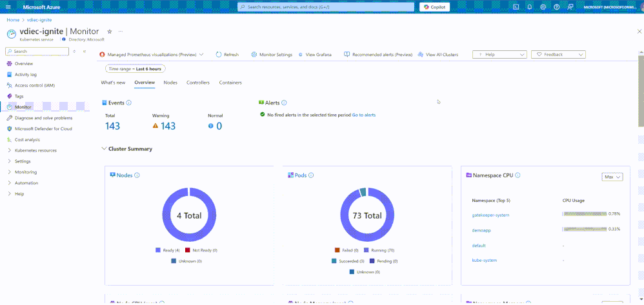Click the Namespace CPU info icon

click(518, 175)
